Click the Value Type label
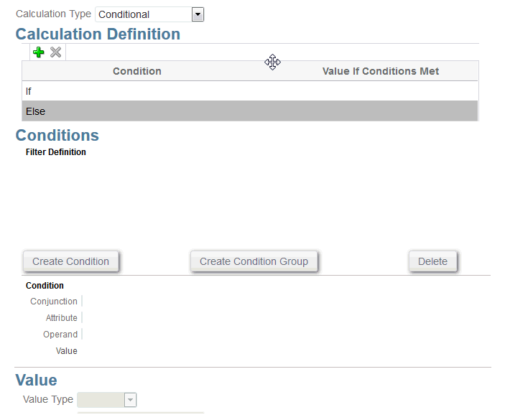The width and height of the screenshot is (505, 420). pyautogui.click(x=48, y=400)
